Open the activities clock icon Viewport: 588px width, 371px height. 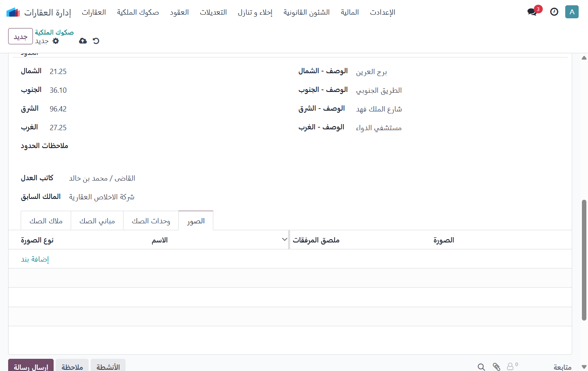[x=554, y=12]
